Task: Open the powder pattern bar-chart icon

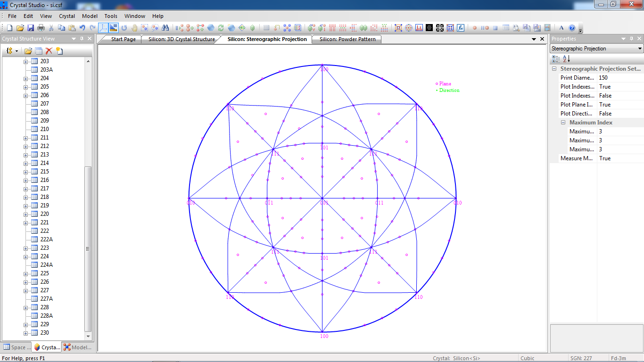Action: tap(419, 28)
